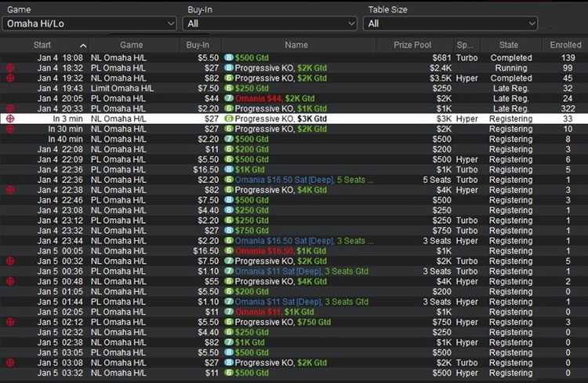588x383 pixels.
Task: Click the table-size badge on the Jan 4 18:08 $500 Gtd row
Action: pos(229,58)
